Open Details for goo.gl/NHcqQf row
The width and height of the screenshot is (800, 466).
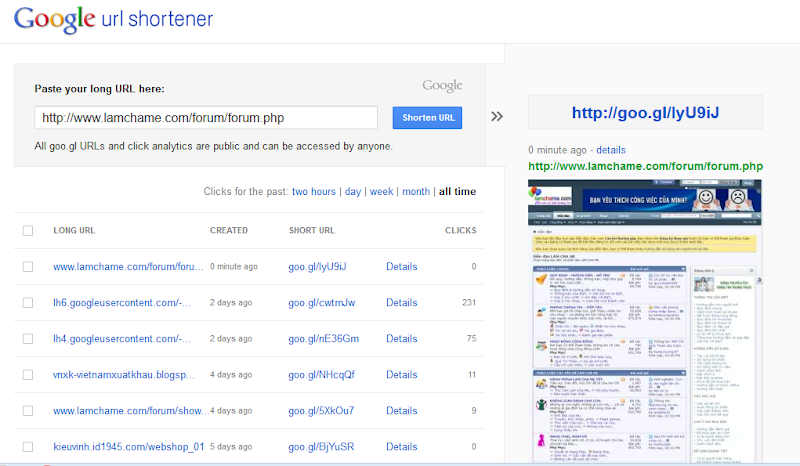(402, 375)
